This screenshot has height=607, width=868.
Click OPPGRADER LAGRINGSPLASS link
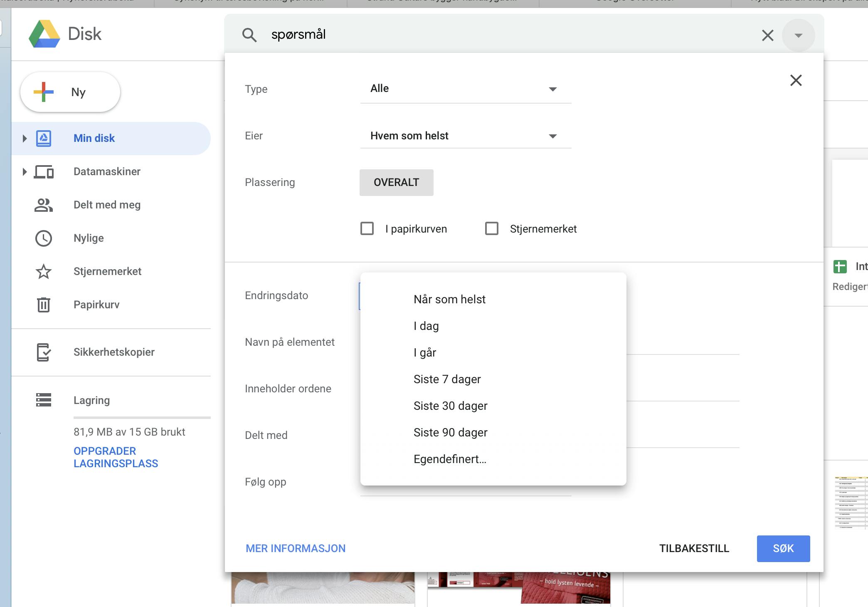click(x=116, y=457)
